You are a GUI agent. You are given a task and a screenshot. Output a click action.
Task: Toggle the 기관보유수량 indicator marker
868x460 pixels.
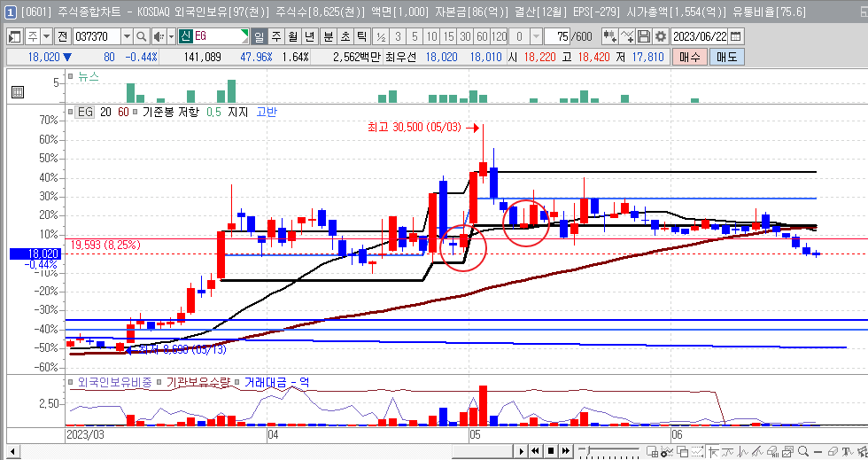(x=159, y=382)
